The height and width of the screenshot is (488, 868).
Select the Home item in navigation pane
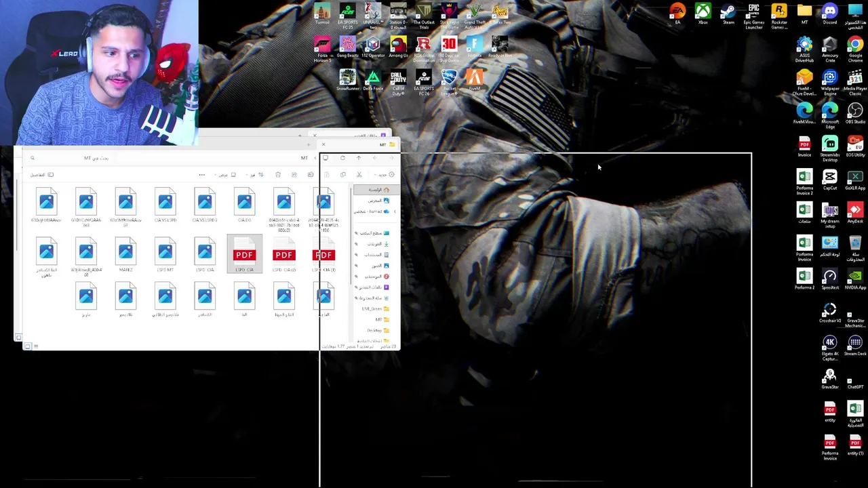[x=376, y=190]
